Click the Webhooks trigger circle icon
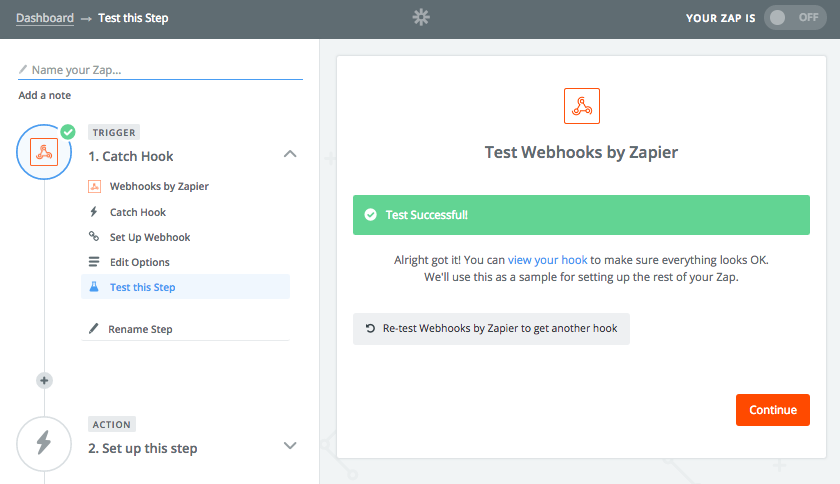Screen dimensions: 840x484 click(x=44, y=152)
